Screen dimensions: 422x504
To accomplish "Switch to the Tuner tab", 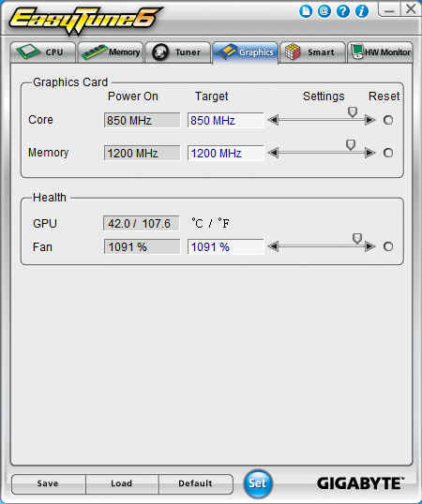I will coord(178,52).
